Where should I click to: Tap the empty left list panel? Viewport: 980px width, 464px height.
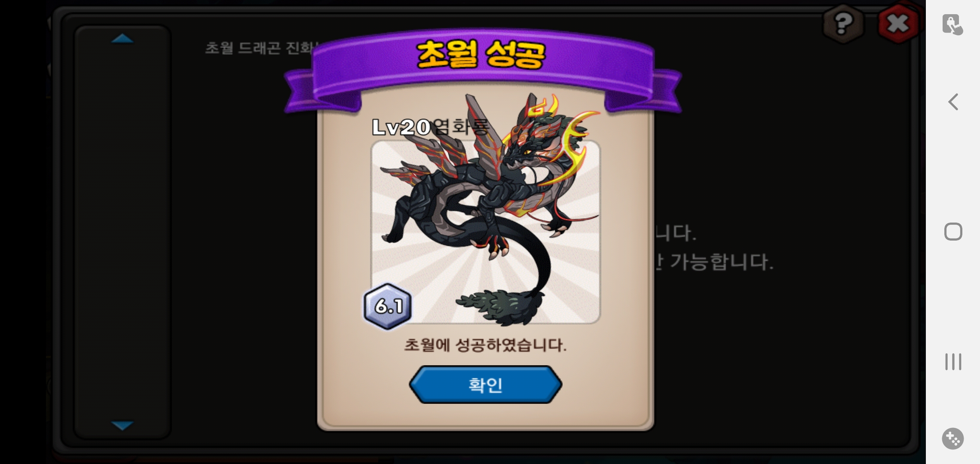tap(122, 232)
